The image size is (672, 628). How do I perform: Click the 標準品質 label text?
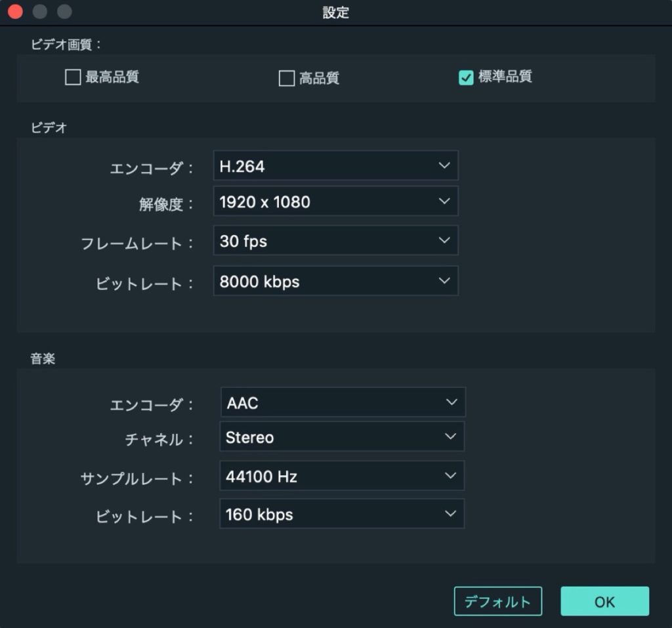click(505, 77)
